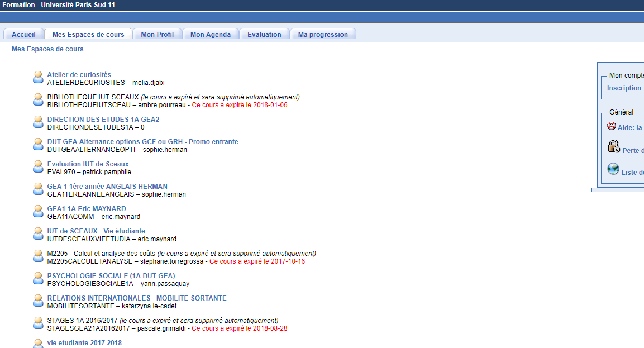This screenshot has height=348, width=644.
Task: Click the expired M2205 - Calcul et analyse title
Action: 101,254
